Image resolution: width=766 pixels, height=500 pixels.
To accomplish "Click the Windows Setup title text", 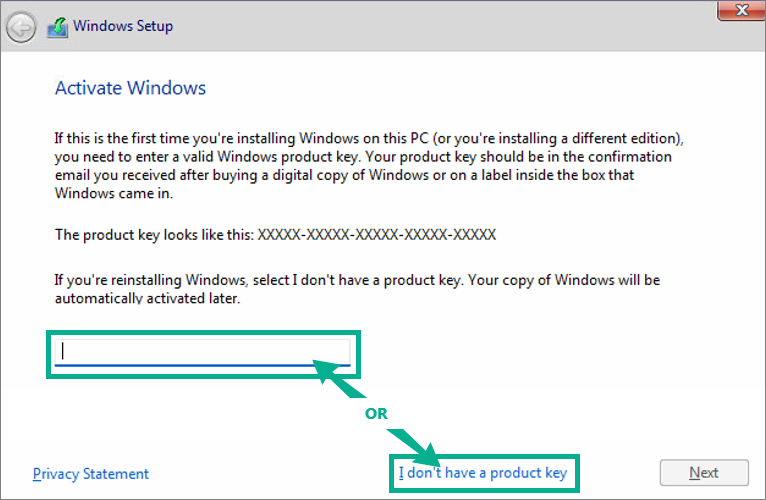I will coord(123,25).
